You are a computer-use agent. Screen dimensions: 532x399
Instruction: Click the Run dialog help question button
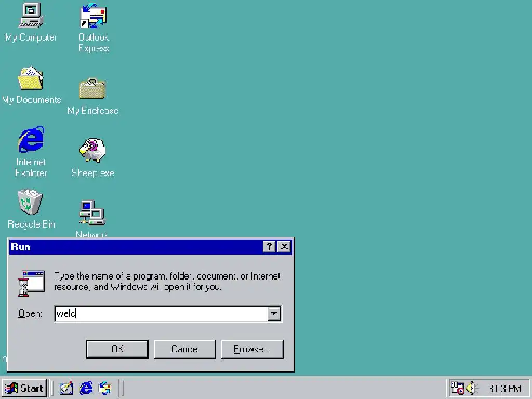point(269,247)
